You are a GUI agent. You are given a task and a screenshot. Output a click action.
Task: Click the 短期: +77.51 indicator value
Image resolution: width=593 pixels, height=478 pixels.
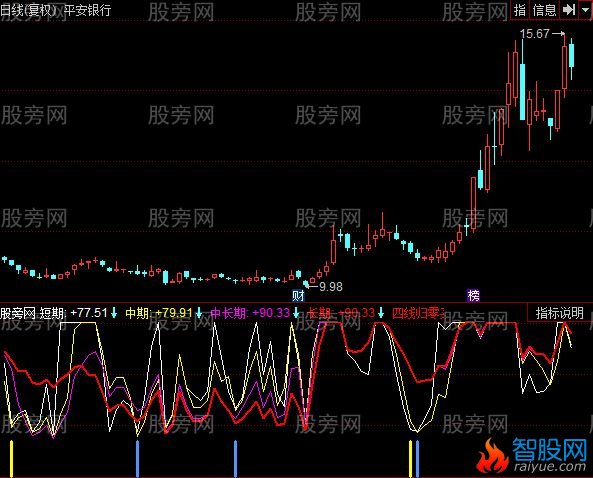(x=73, y=313)
